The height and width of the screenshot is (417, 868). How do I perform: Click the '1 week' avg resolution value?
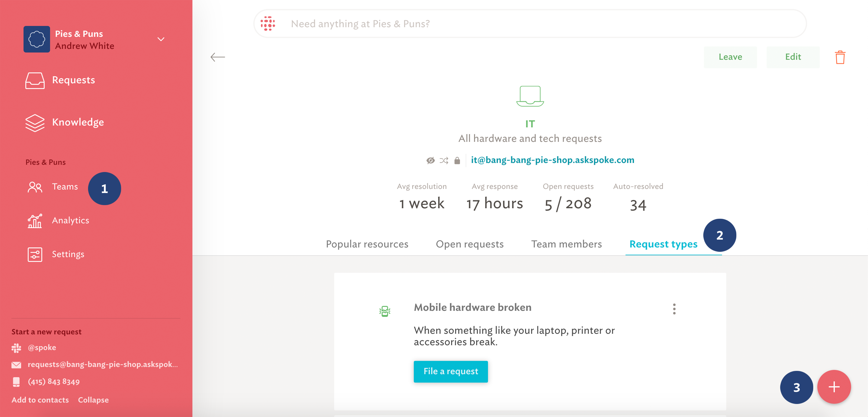pyautogui.click(x=422, y=204)
